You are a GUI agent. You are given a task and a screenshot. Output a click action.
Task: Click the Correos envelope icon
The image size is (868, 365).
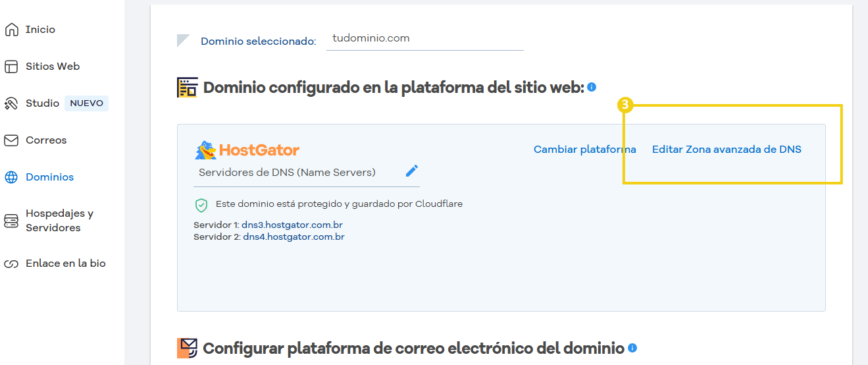click(x=11, y=140)
